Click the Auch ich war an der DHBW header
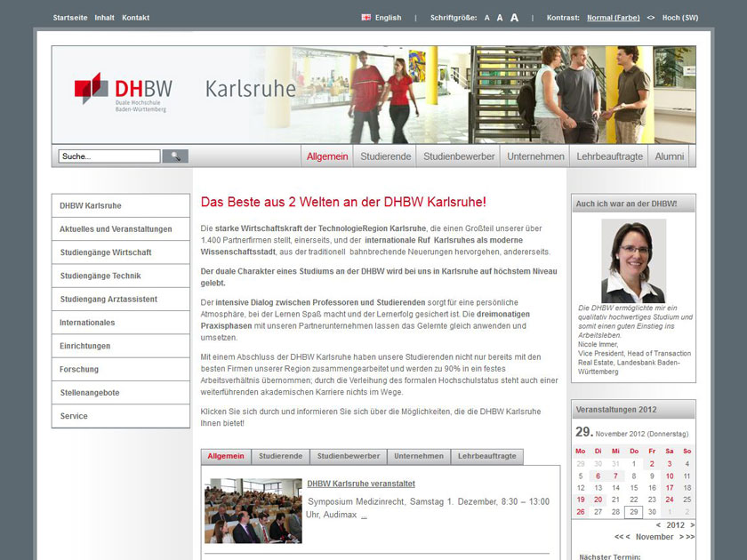 click(633, 204)
